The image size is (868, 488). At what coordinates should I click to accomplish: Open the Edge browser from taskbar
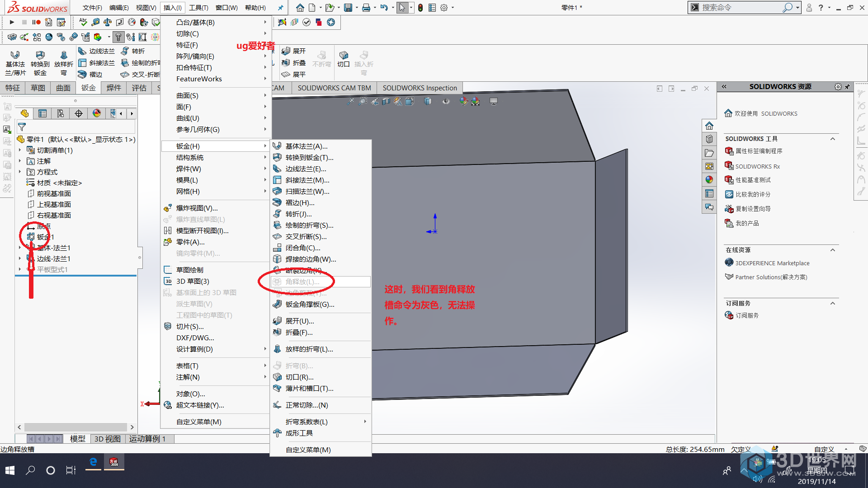(x=93, y=462)
